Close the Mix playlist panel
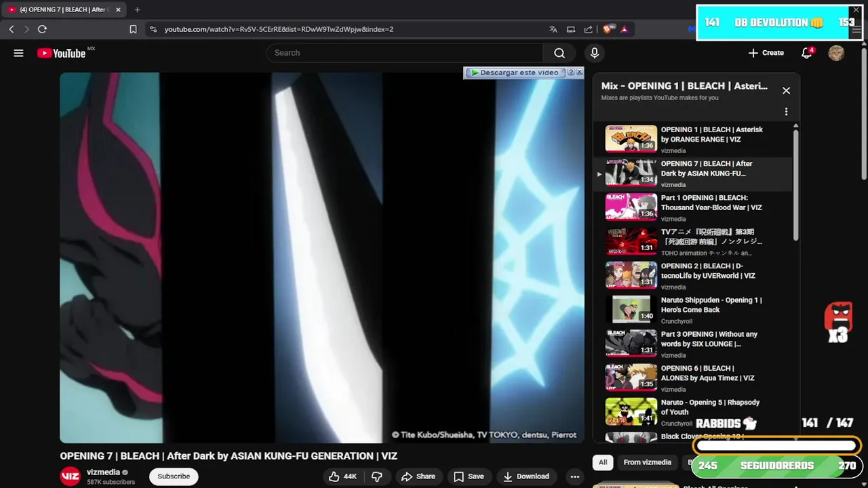This screenshot has width=868, height=488. (x=786, y=90)
